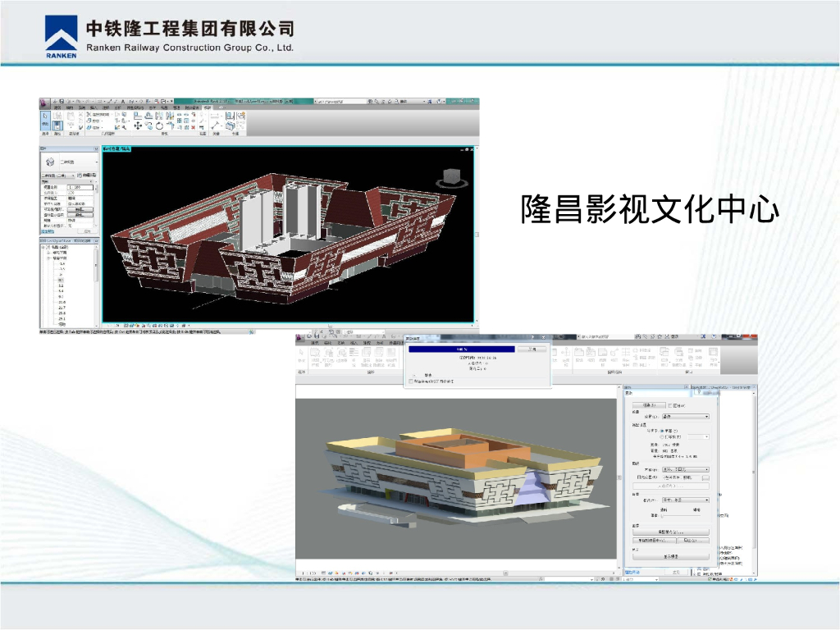Image resolution: width=840 pixels, height=630 pixels.
Task: Select Trim/Extend tool in top Revit ribbon
Action: click(171, 126)
